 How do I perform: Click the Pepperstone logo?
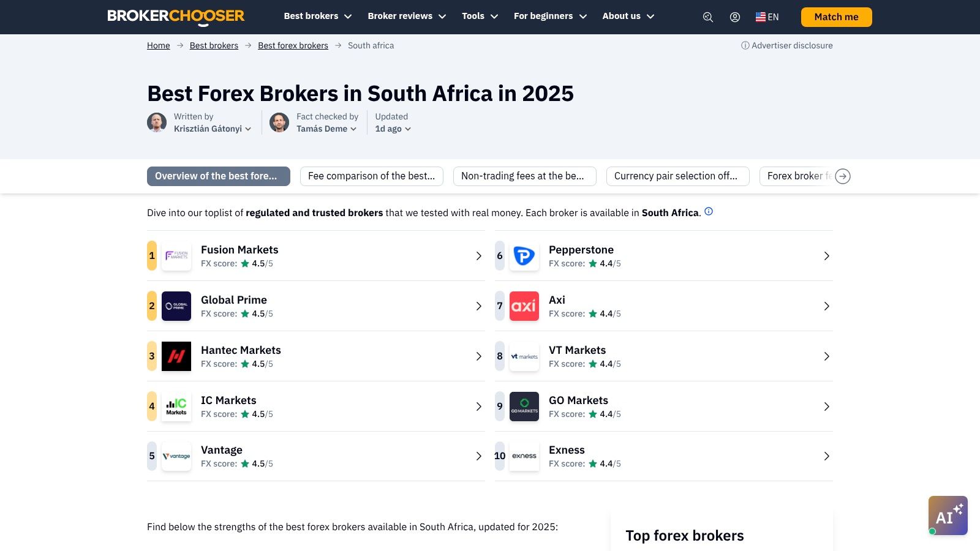pyautogui.click(x=524, y=255)
